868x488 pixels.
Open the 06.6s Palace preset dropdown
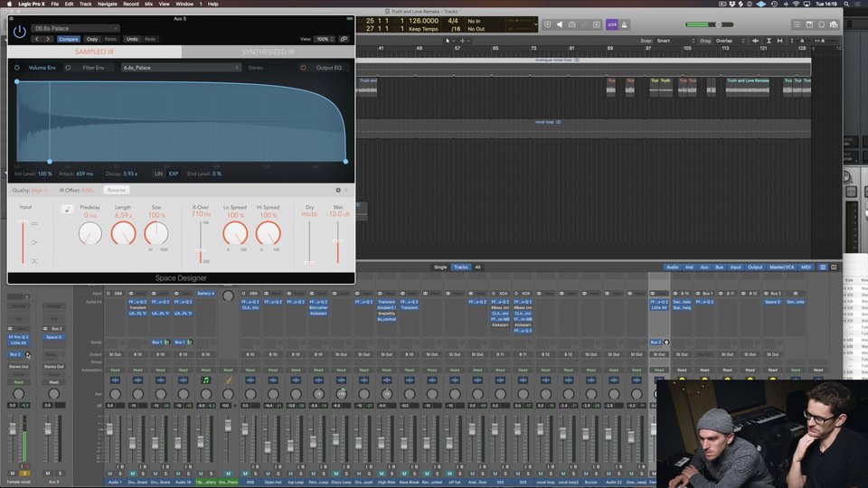(75, 28)
